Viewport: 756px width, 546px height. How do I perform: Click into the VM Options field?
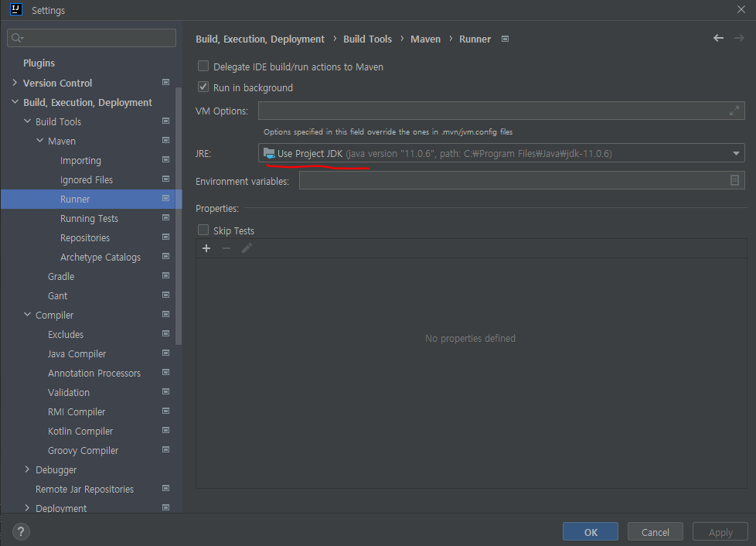pyautogui.click(x=502, y=111)
